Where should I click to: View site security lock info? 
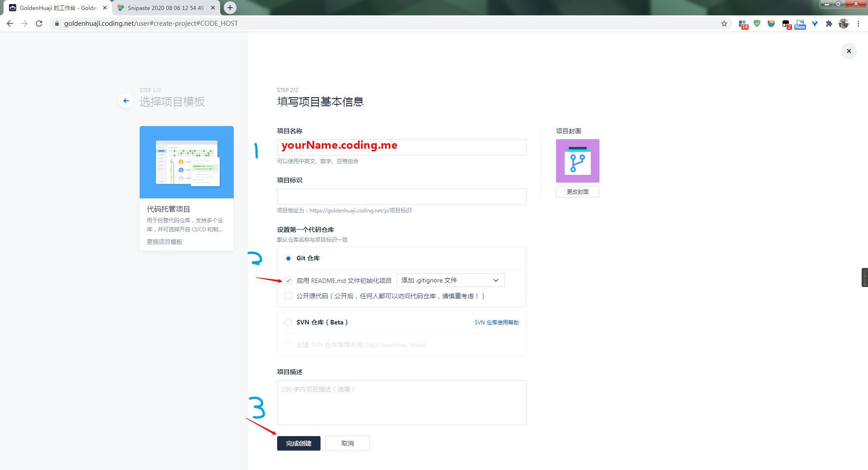[57, 23]
